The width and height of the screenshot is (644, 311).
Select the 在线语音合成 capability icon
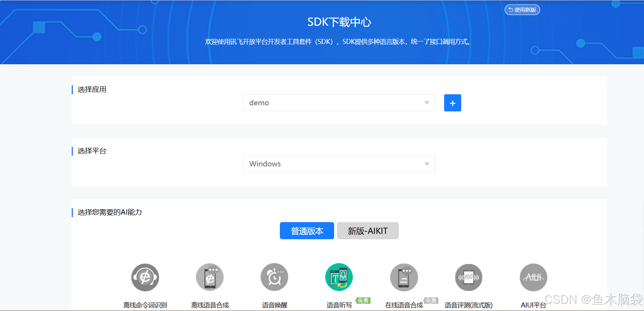pyautogui.click(x=404, y=277)
